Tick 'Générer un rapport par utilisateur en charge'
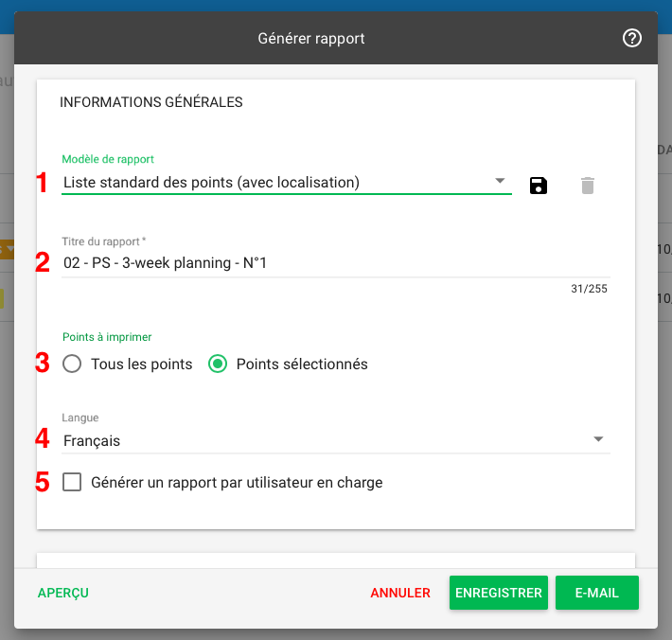The width and height of the screenshot is (672, 640). click(72, 482)
